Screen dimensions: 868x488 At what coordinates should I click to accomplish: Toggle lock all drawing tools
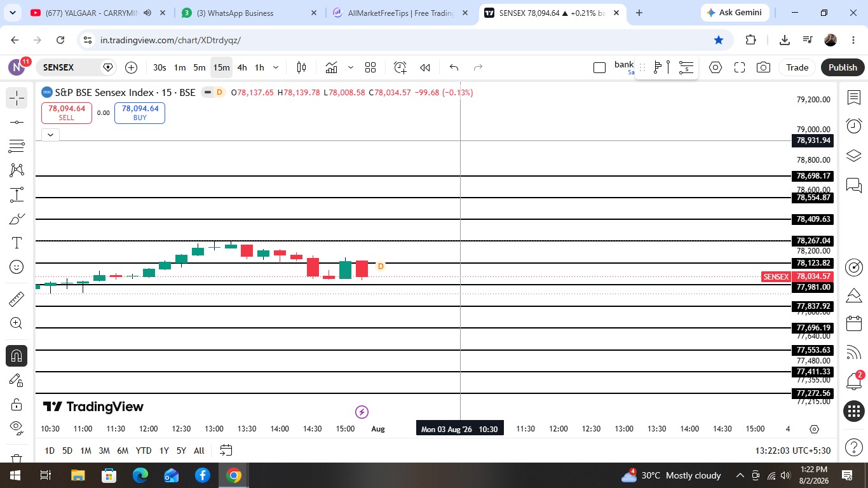(x=17, y=404)
